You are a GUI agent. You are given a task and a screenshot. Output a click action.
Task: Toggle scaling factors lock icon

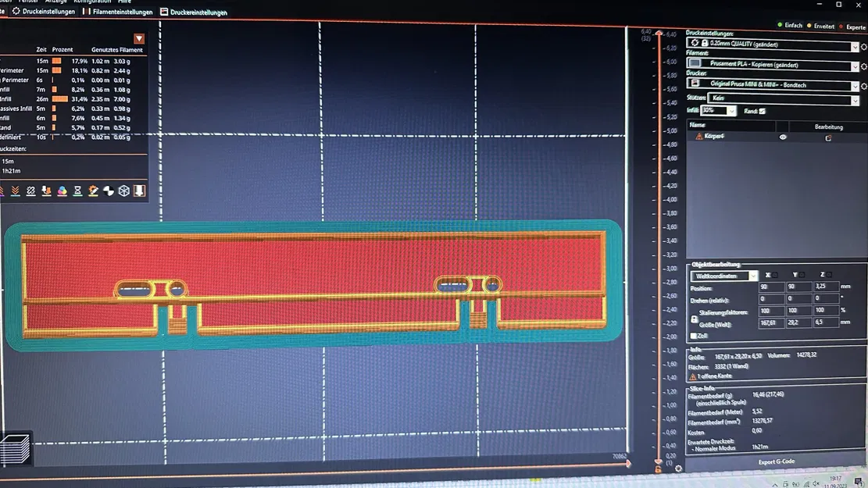695,319
